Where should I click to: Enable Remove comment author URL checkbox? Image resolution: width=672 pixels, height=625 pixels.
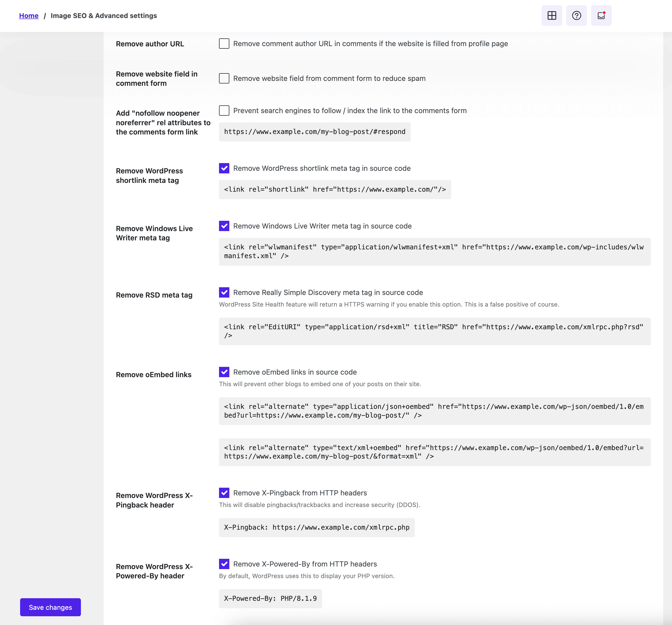tap(224, 44)
